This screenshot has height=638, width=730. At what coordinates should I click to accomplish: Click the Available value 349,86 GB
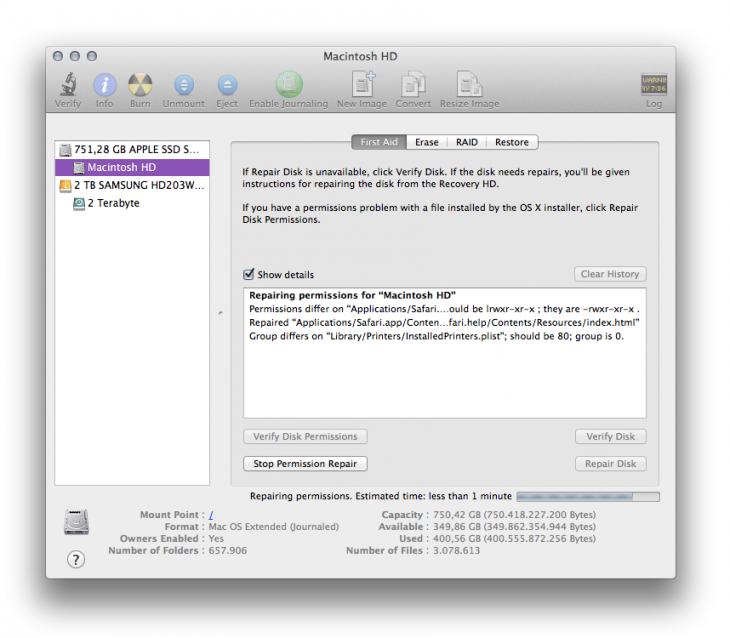point(514,527)
